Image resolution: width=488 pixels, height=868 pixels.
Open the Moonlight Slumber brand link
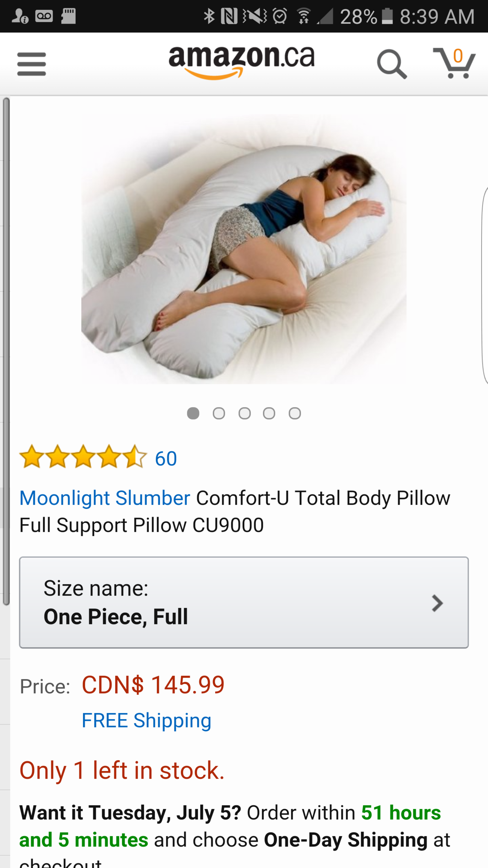point(105,498)
